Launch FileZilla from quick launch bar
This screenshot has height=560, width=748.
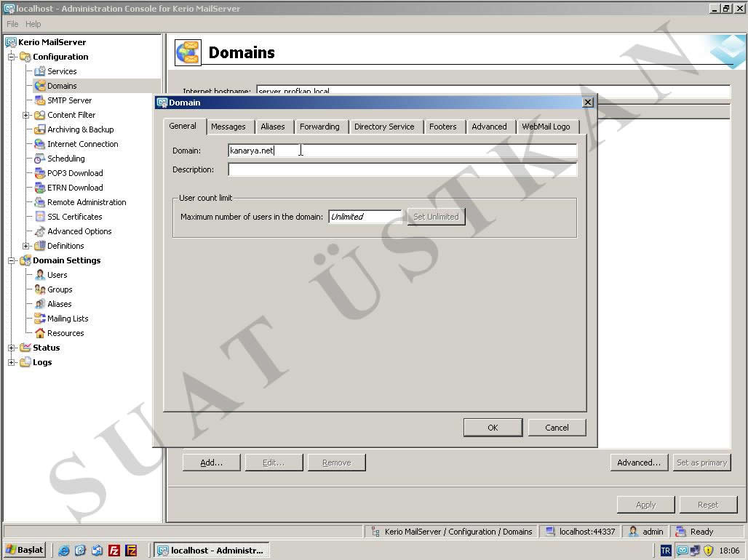pos(114,551)
